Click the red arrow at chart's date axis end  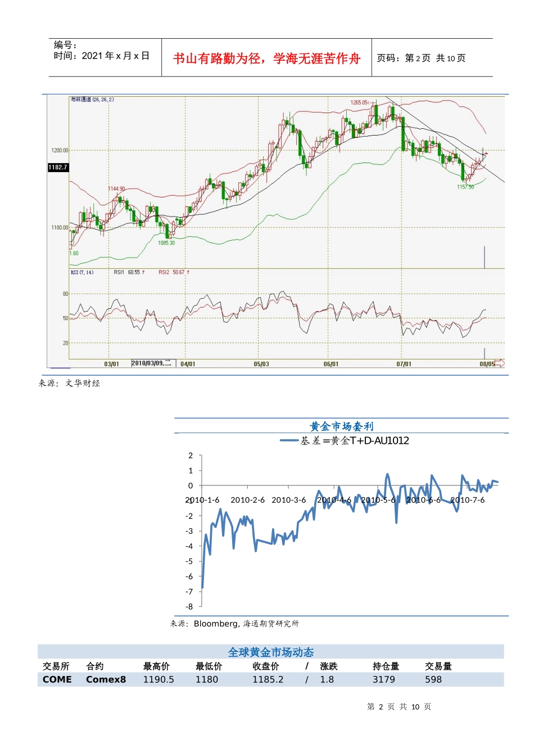[x=500, y=363]
